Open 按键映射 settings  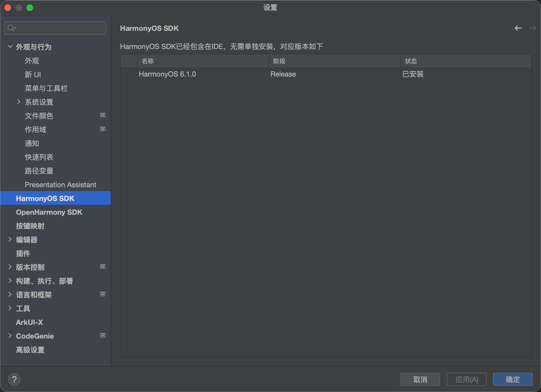click(30, 226)
